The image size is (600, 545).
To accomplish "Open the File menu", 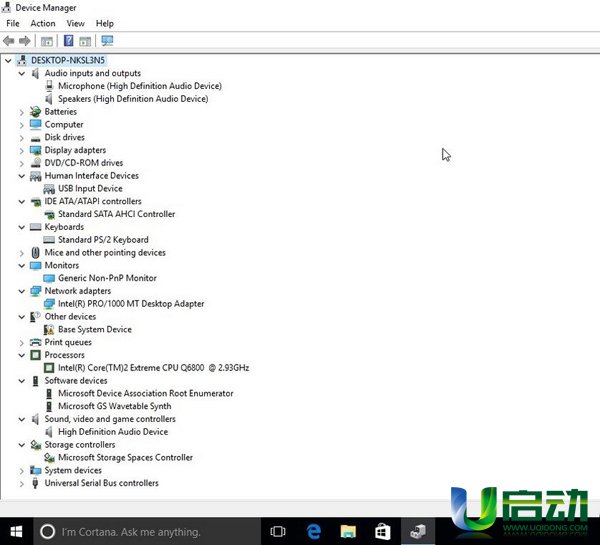I will tap(13, 23).
